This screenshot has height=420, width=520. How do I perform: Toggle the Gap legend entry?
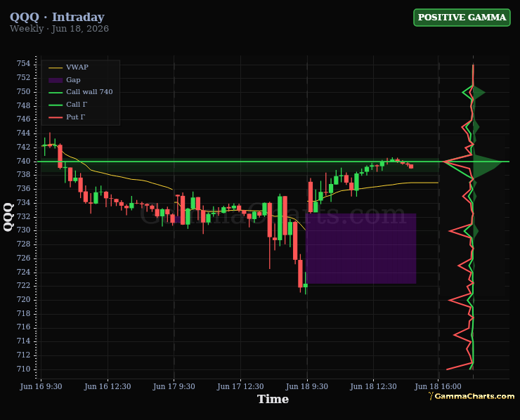tap(65, 80)
